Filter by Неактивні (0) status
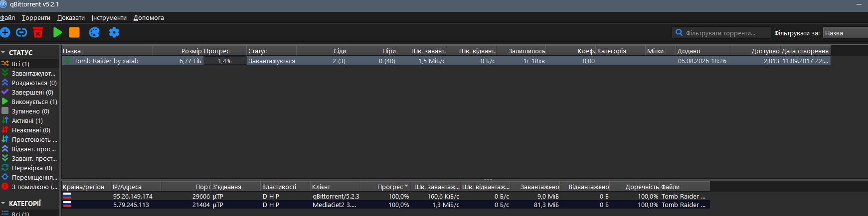Screen dimensions: 868x216 pyautogui.click(x=30, y=130)
